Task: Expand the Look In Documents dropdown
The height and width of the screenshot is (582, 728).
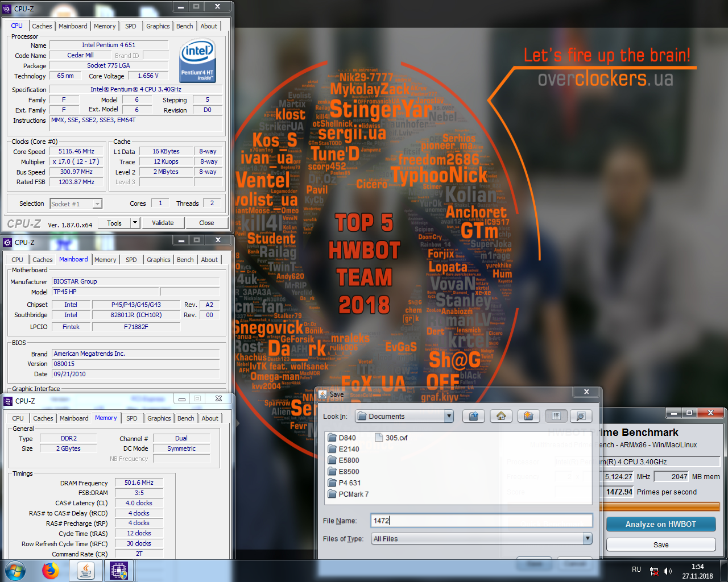Action: point(449,416)
